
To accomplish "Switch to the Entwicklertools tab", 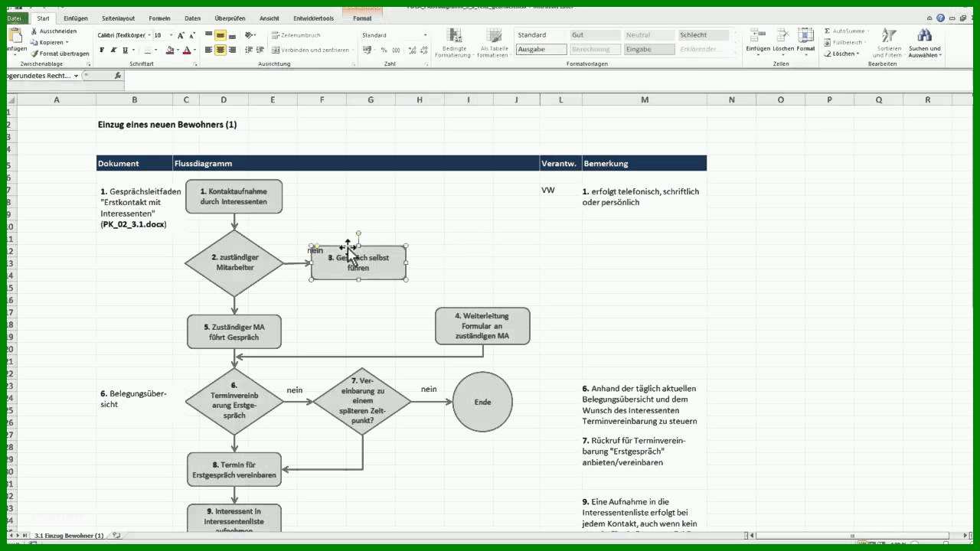I will pyautogui.click(x=313, y=18).
